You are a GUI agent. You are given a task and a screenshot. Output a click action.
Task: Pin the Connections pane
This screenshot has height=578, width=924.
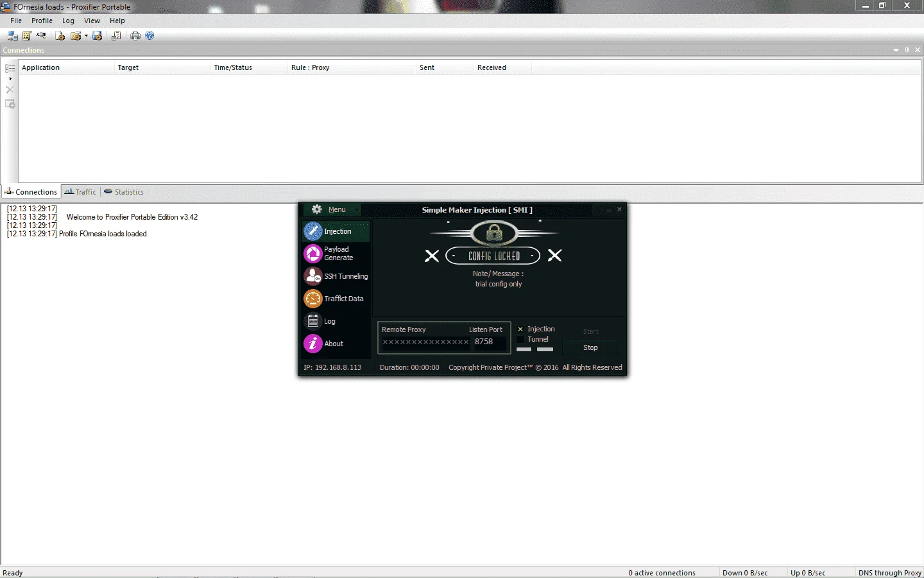907,50
